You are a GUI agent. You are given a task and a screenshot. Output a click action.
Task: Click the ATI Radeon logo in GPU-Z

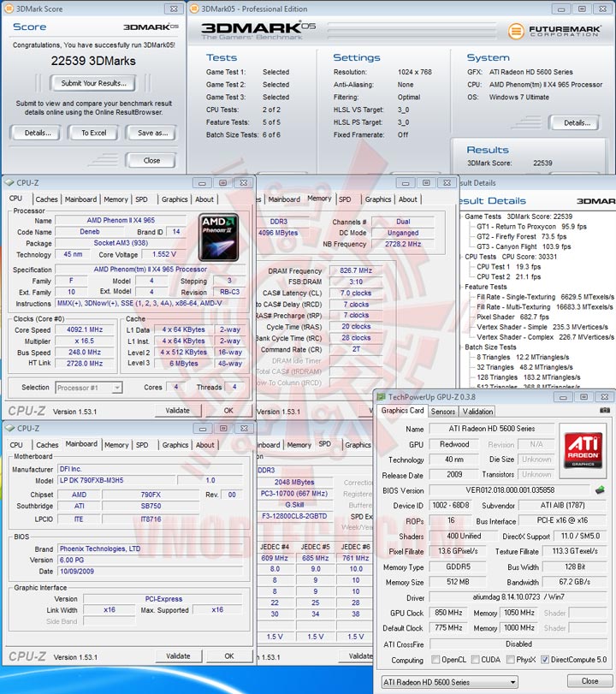click(584, 451)
